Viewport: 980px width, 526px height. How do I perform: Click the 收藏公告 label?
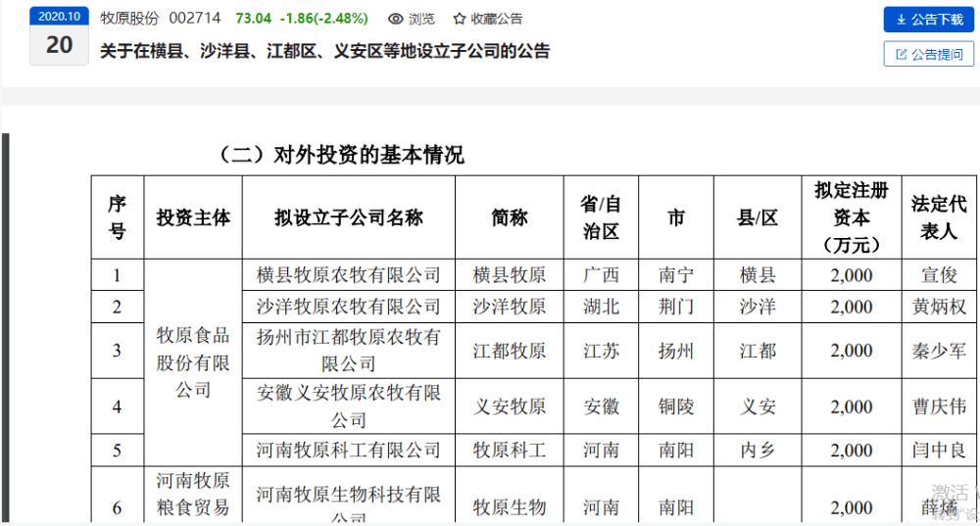tap(496, 19)
